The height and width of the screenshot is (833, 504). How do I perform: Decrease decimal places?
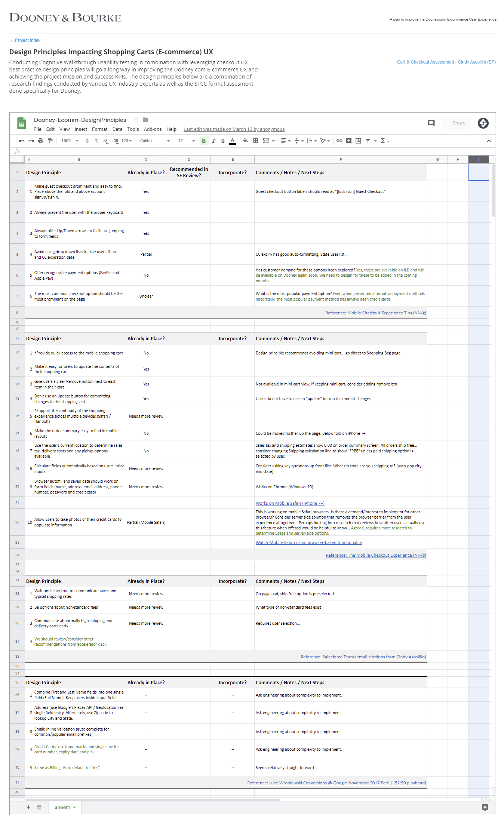point(105,141)
